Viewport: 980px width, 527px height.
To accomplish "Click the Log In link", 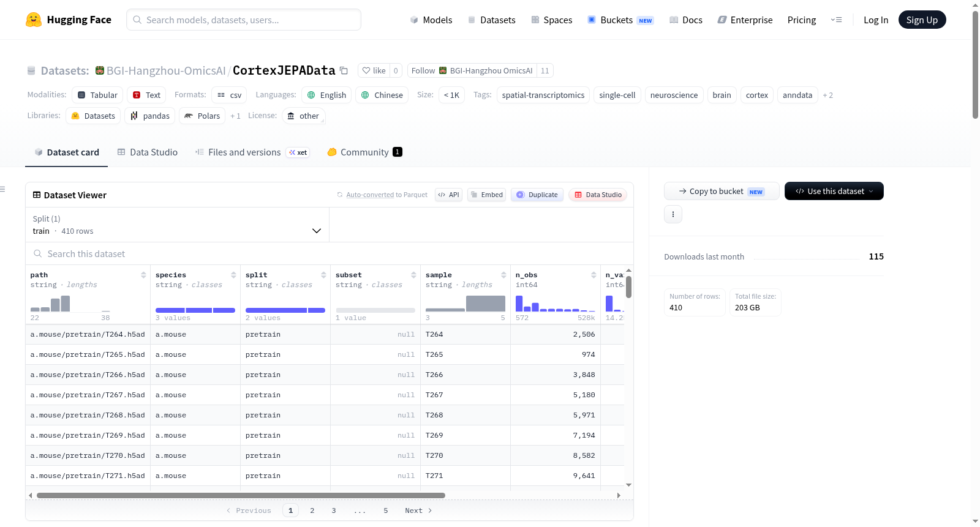I will (876, 20).
